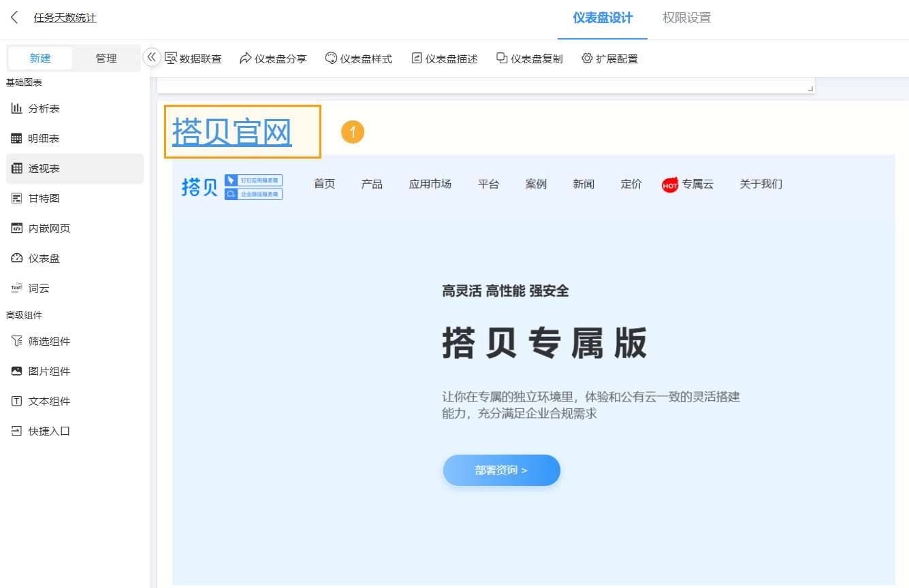Open 扩展配置 extended configuration
This screenshot has width=909, height=588.
pyautogui.click(x=610, y=59)
